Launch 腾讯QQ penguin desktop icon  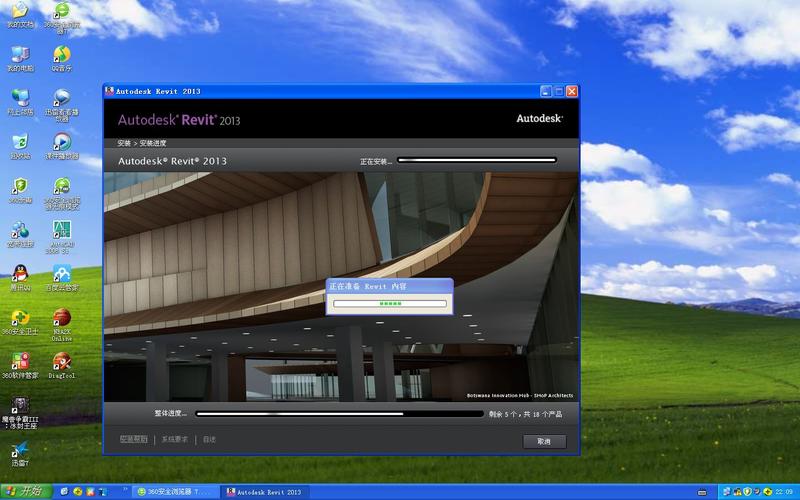[x=20, y=278]
